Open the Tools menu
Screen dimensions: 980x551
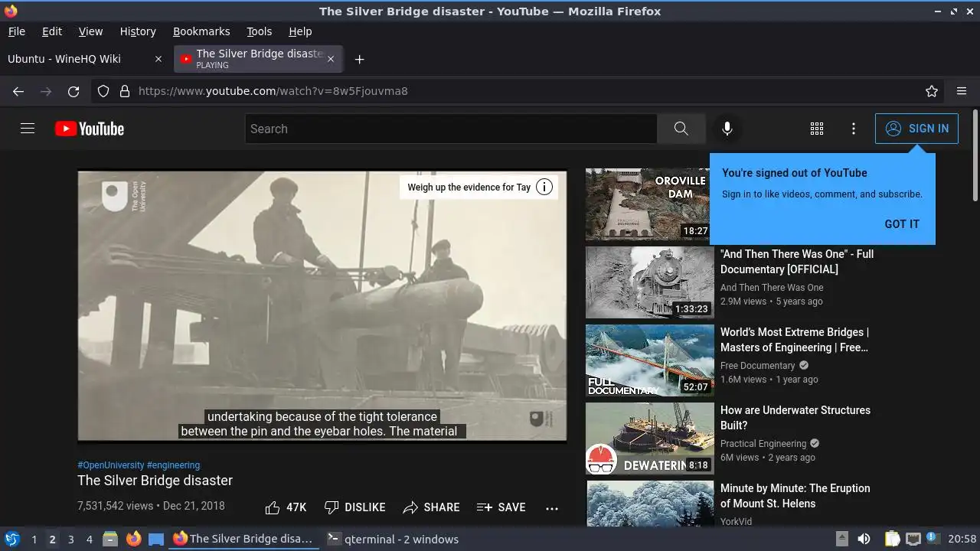tap(259, 31)
